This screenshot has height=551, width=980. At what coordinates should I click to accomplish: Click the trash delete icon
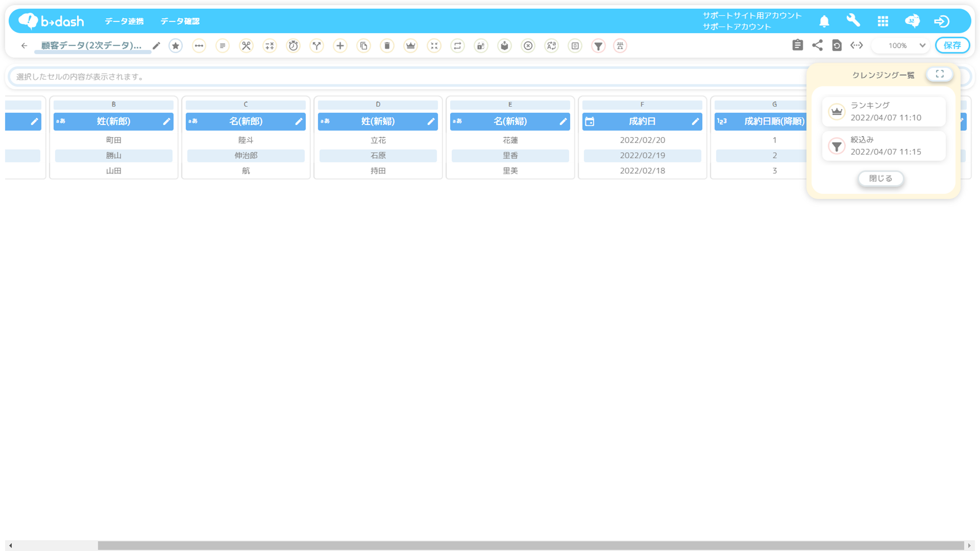(387, 46)
